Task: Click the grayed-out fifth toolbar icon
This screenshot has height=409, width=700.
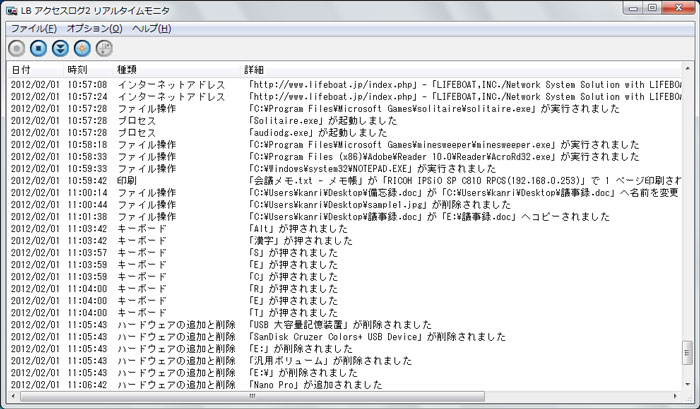Action: coord(104,48)
